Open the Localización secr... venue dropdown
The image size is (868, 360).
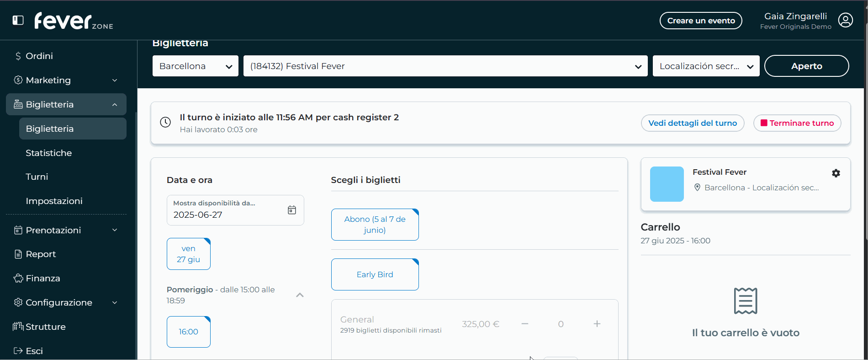[706, 66]
